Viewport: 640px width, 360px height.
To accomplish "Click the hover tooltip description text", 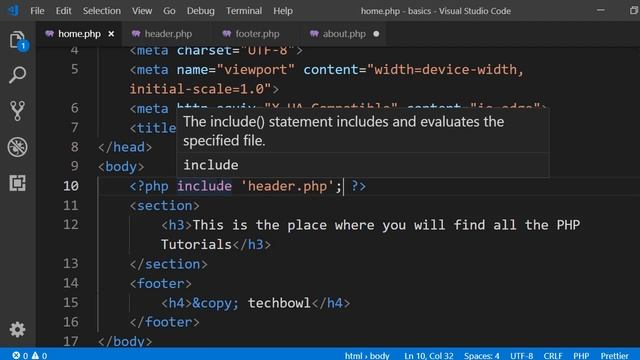I will point(343,131).
